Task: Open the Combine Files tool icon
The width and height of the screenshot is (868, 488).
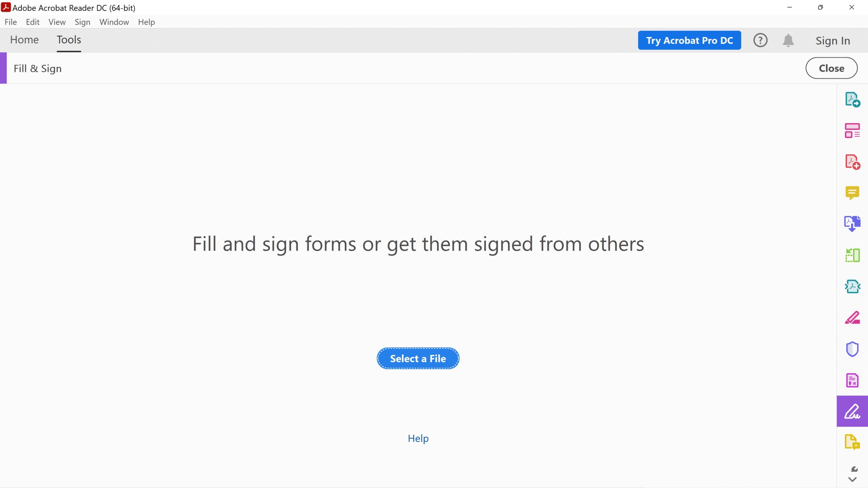Action: click(852, 224)
